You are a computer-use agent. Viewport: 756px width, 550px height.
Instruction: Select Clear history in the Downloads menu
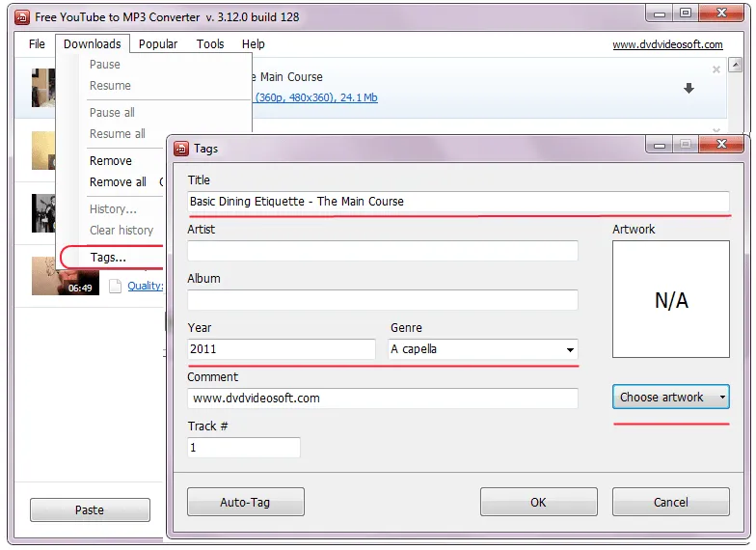(121, 230)
